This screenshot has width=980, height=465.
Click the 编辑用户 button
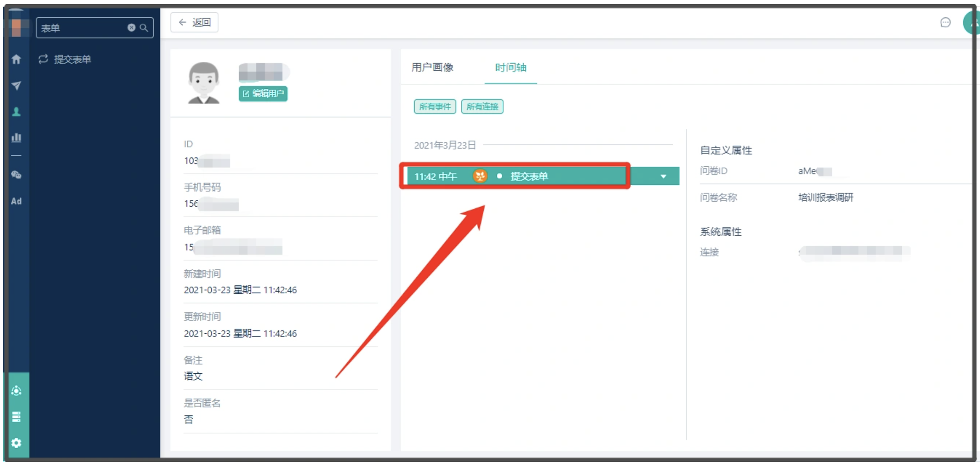coord(263,94)
